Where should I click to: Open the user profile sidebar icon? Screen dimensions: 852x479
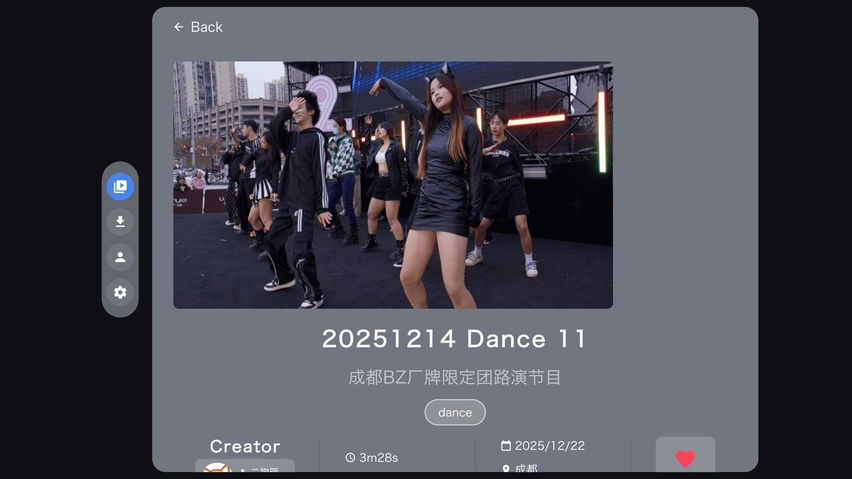coord(120,257)
